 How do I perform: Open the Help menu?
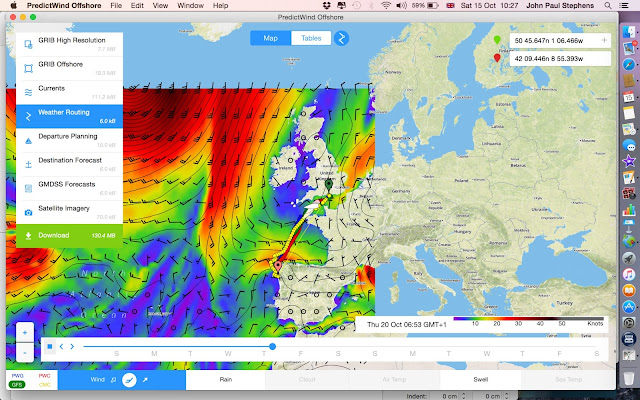[220, 6]
